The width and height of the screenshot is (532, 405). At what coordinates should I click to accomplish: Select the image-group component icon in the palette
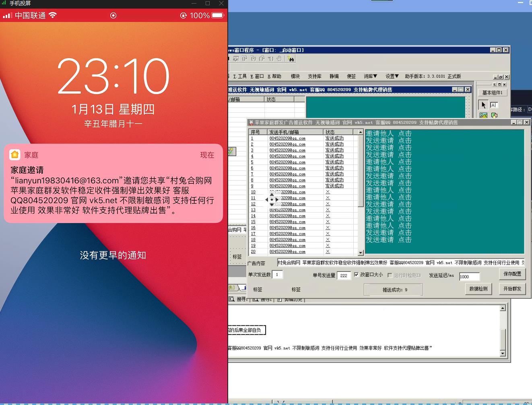495,115
